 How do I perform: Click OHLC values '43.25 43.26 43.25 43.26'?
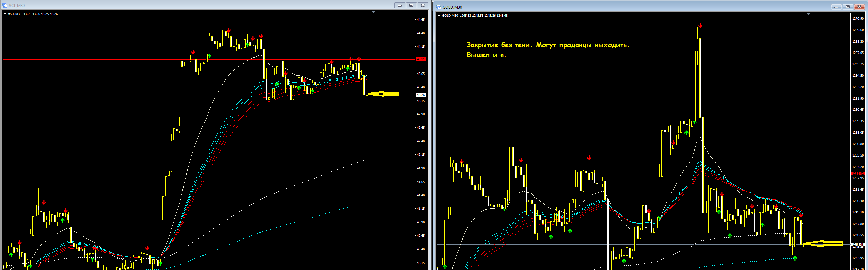coord(40,14)
